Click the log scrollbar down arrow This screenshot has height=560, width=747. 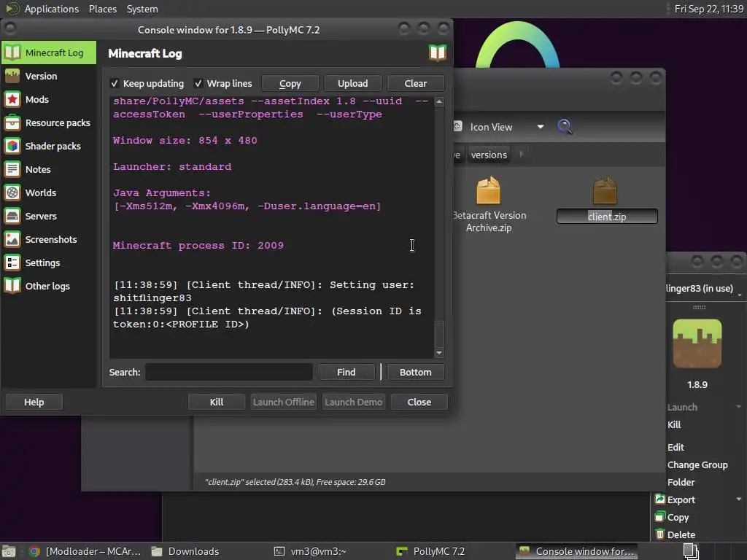pos(439,353)
